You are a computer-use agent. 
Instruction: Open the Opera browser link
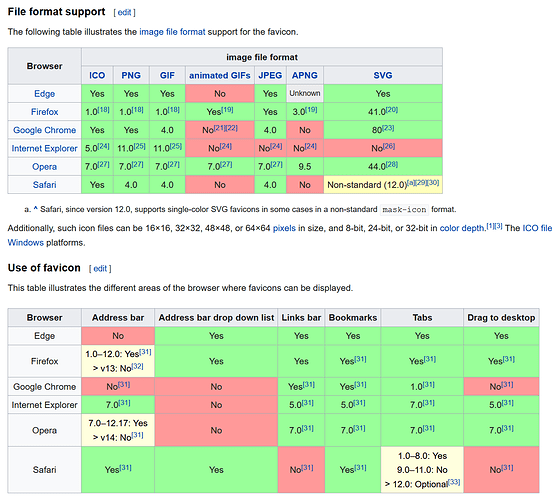(x=44, y=167)
